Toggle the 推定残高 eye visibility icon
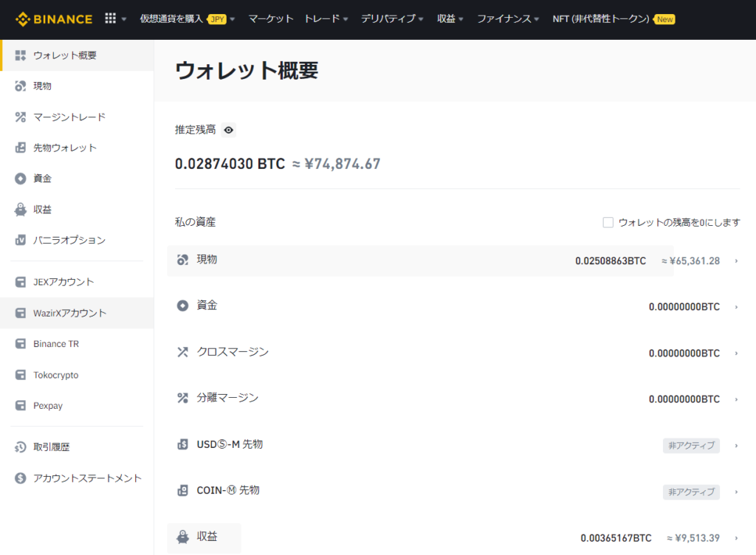Screen dimensions: 756x555 [x=229, y=130]
